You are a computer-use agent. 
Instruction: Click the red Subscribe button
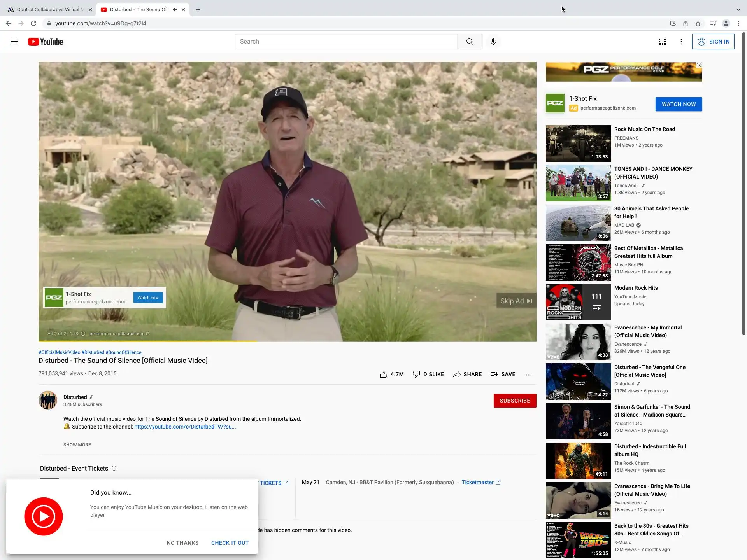[x=514, y=401]
